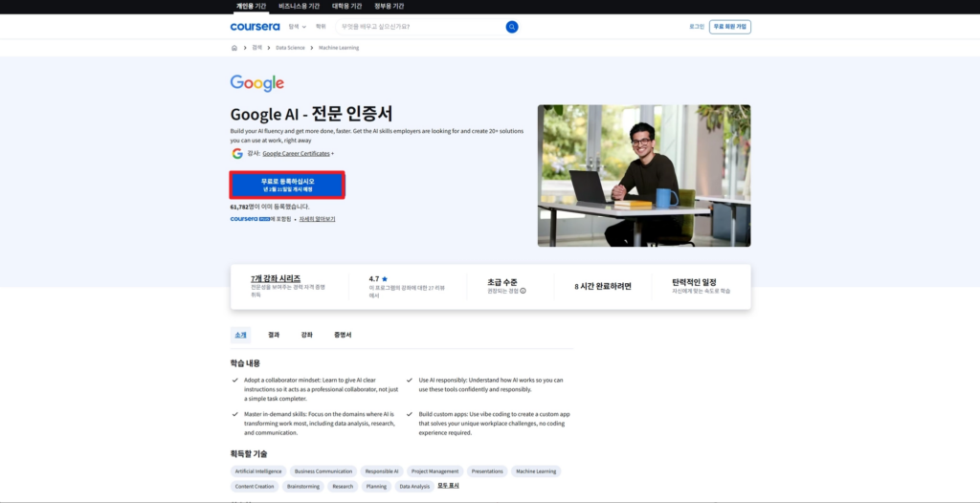This screenshot has height=503, width=980.
Task: Open the 증명서 tab
Action: point(343,335)
